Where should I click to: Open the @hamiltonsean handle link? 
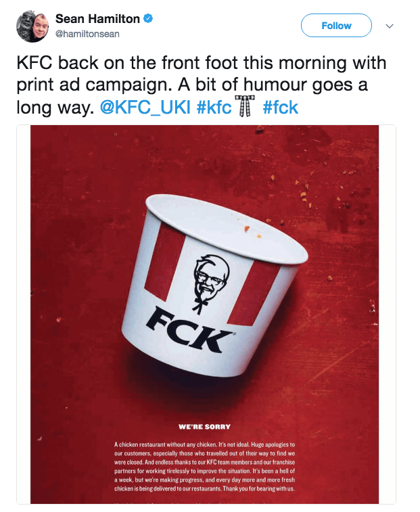pyautogui.click(x=87, y=34)
